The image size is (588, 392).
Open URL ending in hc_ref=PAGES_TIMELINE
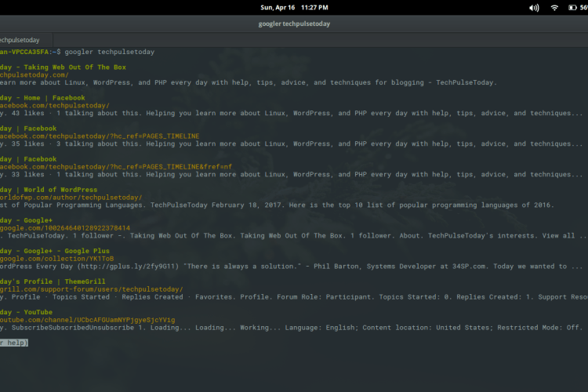[100, 136]
